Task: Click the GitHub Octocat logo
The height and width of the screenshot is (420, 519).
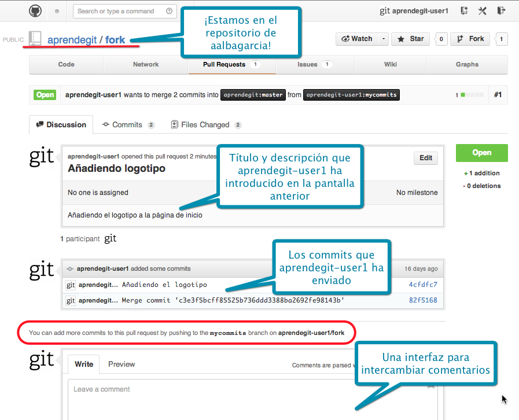Action: (35, 10)
